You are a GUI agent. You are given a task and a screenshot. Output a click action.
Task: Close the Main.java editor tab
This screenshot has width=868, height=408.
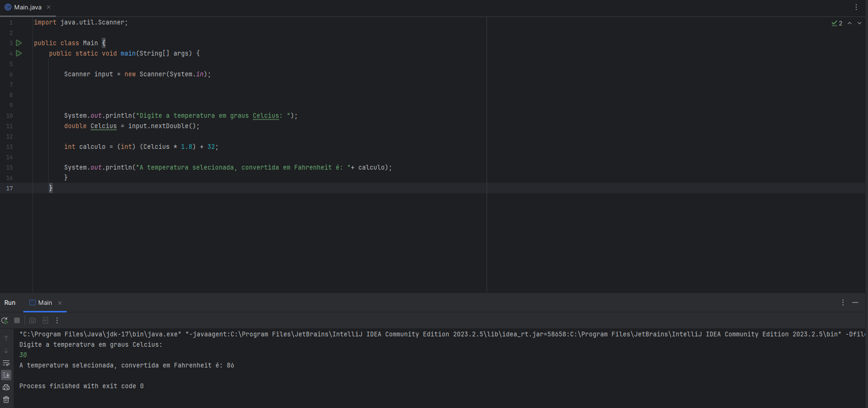[x=49, y=7]
